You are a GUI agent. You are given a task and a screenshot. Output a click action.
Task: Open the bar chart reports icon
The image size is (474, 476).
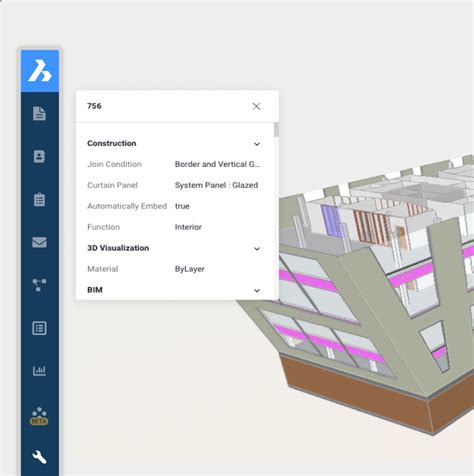pos(39,370)
